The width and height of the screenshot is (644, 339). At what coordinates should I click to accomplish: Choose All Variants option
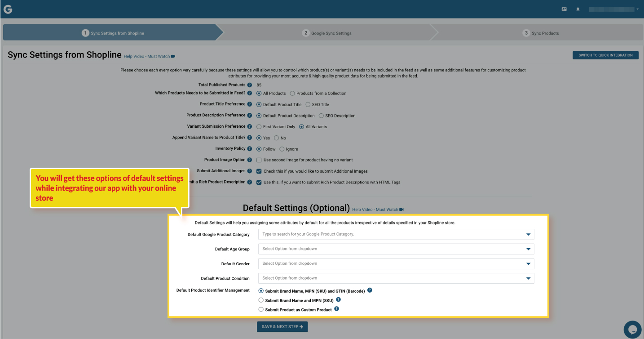point(301,127)
